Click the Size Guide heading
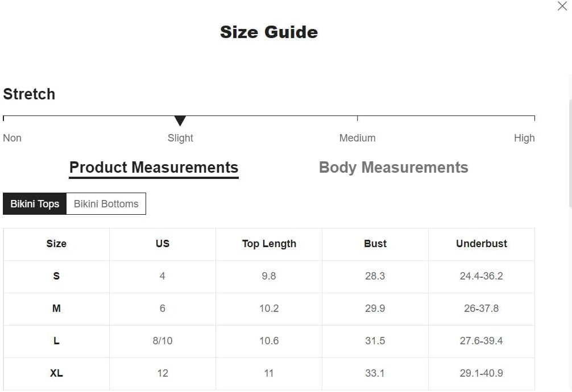The width and height of the screenshot is (572, 392). pos(269,32)
